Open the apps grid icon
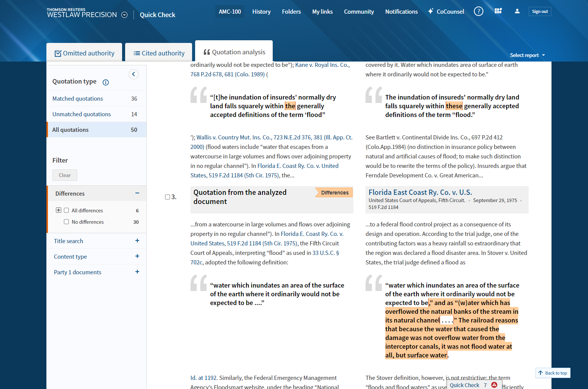This screenshot has width=588, height=389. pos(498,11)
